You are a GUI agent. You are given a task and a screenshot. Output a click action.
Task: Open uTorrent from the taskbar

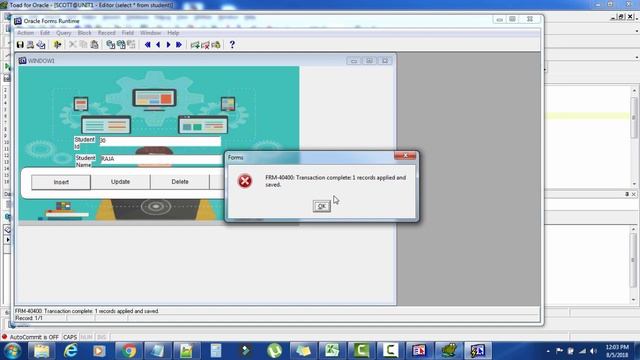(274, 351)
